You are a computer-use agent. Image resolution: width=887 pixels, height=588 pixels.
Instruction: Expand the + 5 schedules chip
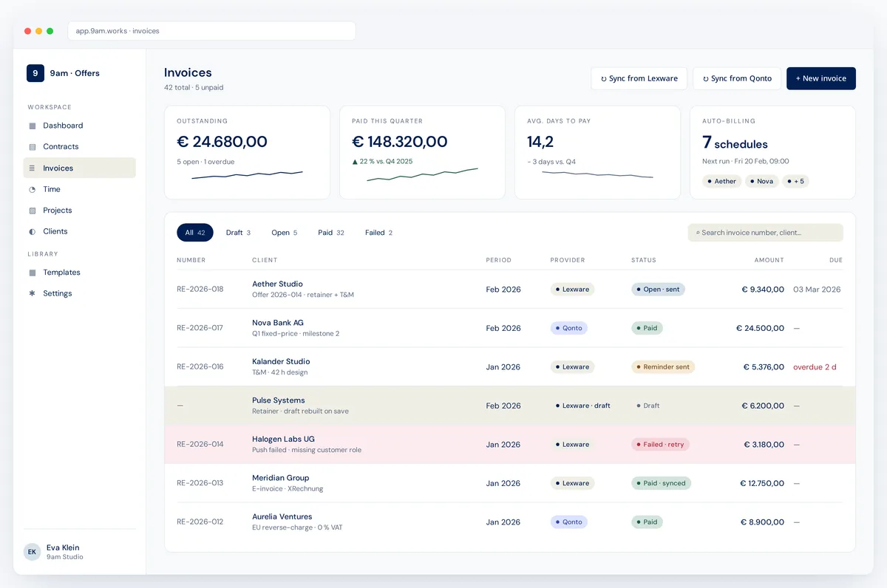tap(796, 181)
